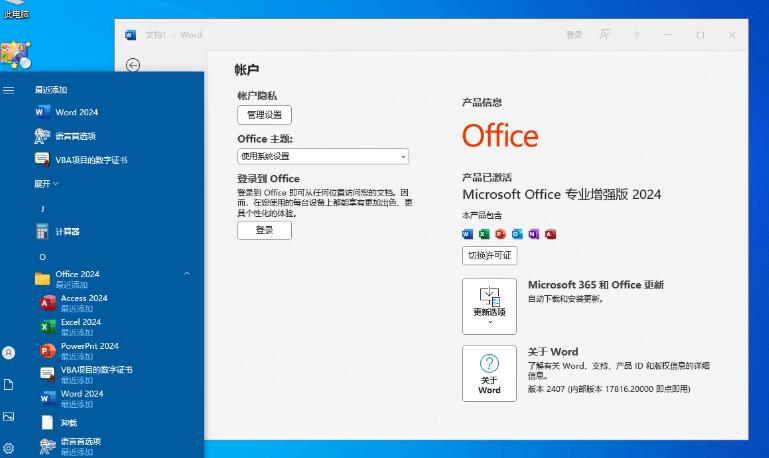Open Pictures from the Start sidebar
This screenshot has height=458, width=769.
[8, 417]
